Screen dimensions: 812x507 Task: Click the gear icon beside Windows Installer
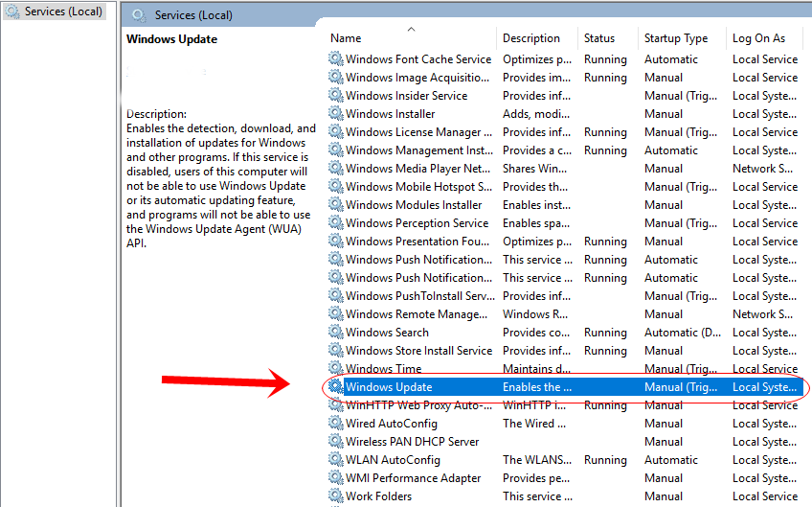point(335,113)
